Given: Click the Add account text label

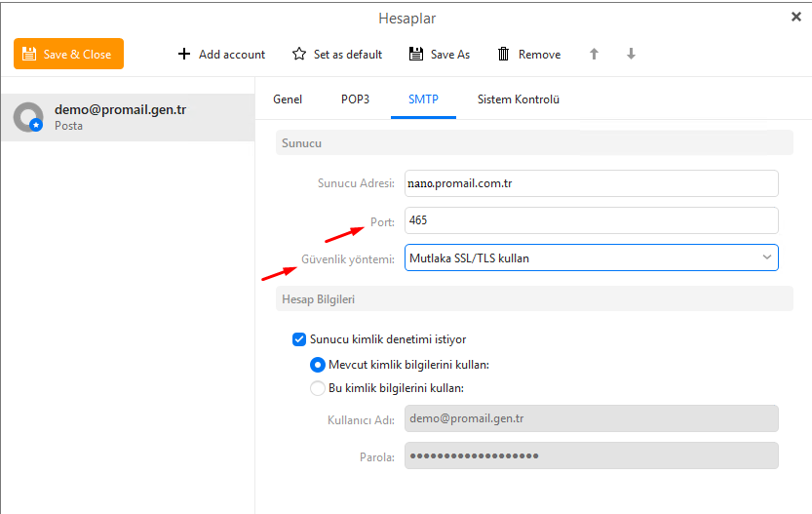Looking at the screenshot, I should pyautogui.click(x=232, y=55).
